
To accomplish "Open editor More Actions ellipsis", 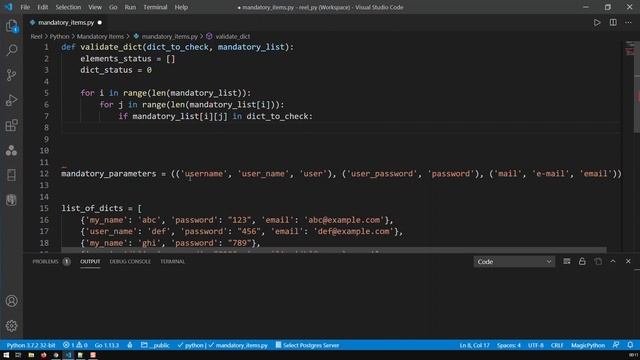I will tap(628, 22).
